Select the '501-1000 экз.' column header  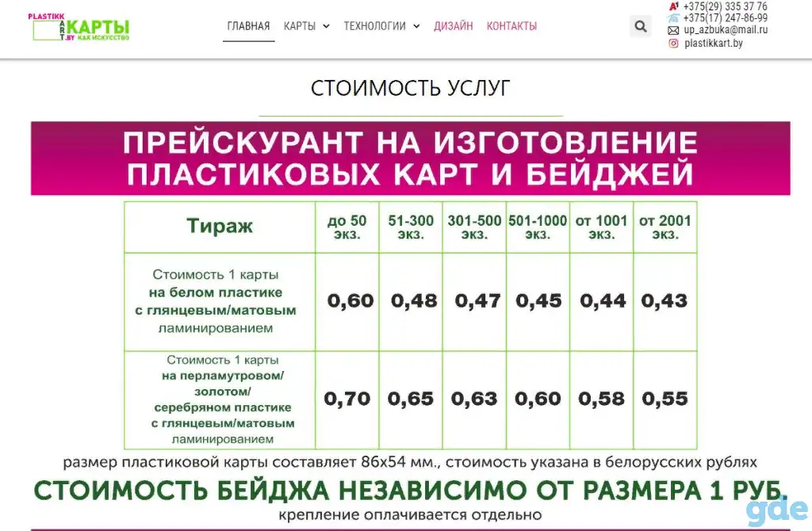[538, 227]
